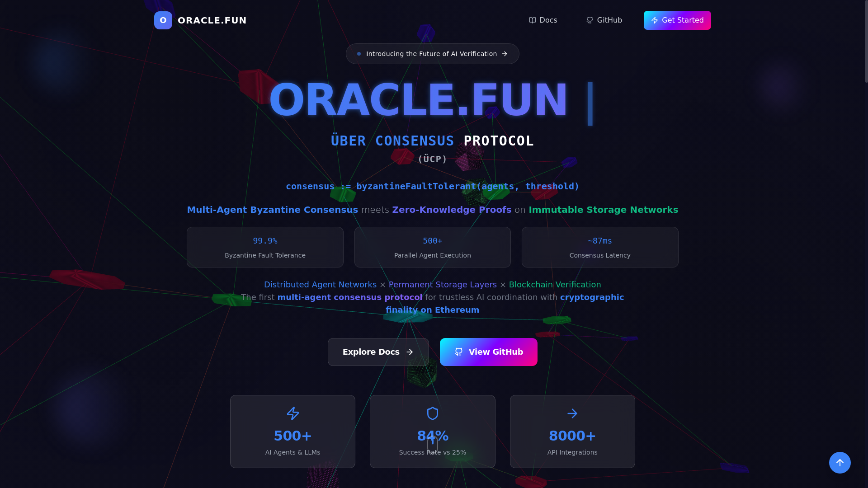Click the scroll-to-top arrow button
Viewport: 868px width, 488px height.
point(840,463)
